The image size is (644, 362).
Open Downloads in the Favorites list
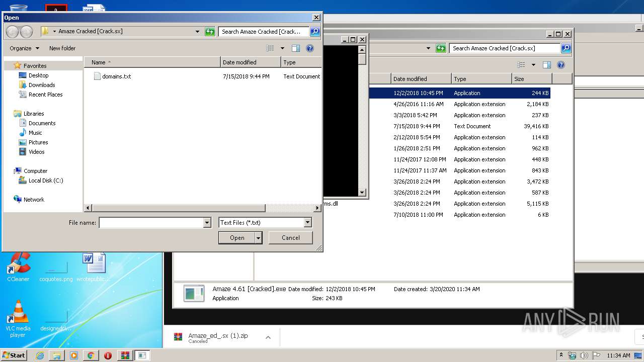click(41, 85)
